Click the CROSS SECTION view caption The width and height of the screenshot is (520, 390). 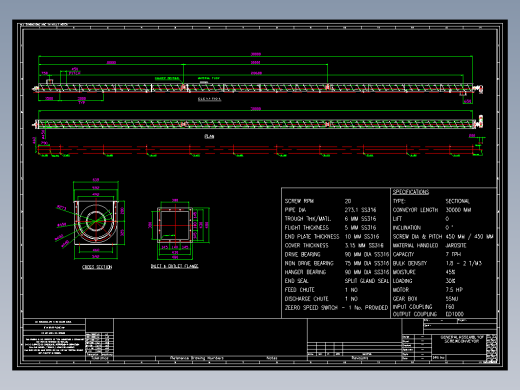coord(97,267)
